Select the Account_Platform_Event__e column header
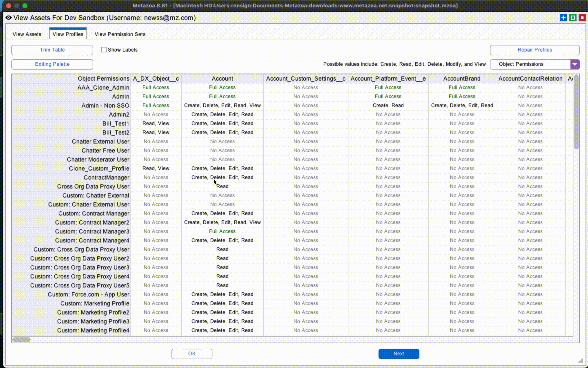 point(388,79)
